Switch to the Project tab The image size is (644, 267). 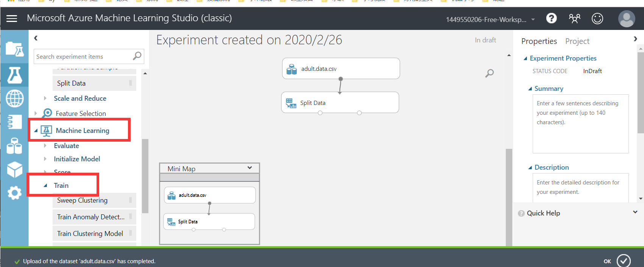point(577,41)
